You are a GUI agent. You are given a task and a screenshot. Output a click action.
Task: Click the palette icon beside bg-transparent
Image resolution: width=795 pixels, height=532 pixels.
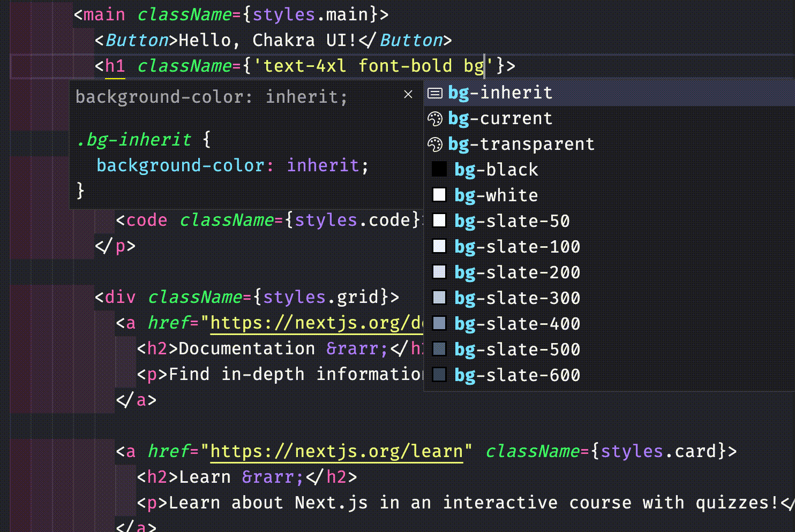(435, 145)
